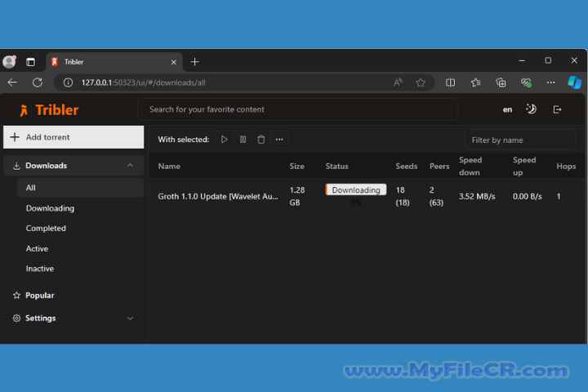Image resolution: width=588 pixels, height=392 pixels.
Task: View site information icon in address bar
Action: pyautogui.click(x=68, y=82)
